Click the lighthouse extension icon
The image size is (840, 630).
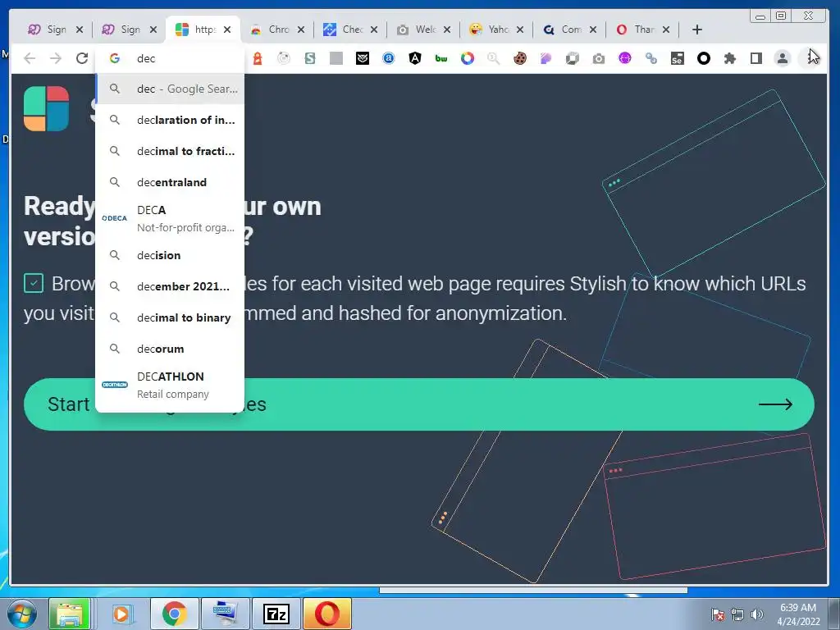click(258, 58)
